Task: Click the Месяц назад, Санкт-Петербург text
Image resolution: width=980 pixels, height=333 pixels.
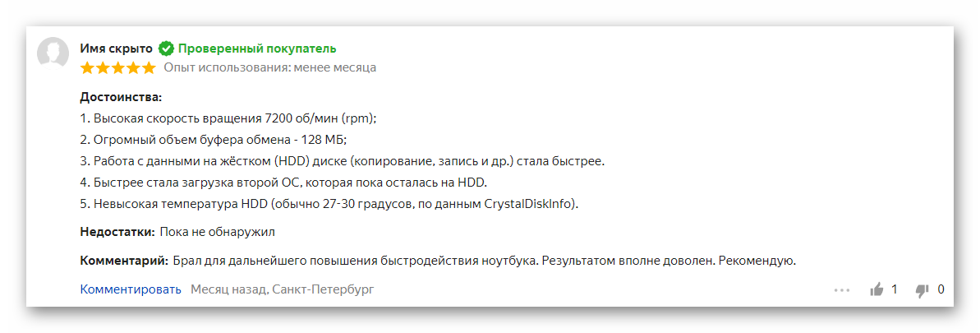Action: (x=282, y=289)
